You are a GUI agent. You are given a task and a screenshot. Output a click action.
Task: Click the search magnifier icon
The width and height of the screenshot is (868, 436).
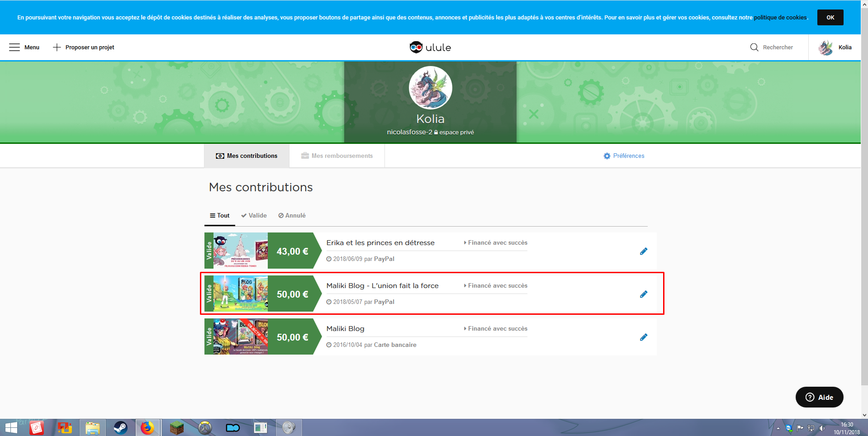pos(754,47)
